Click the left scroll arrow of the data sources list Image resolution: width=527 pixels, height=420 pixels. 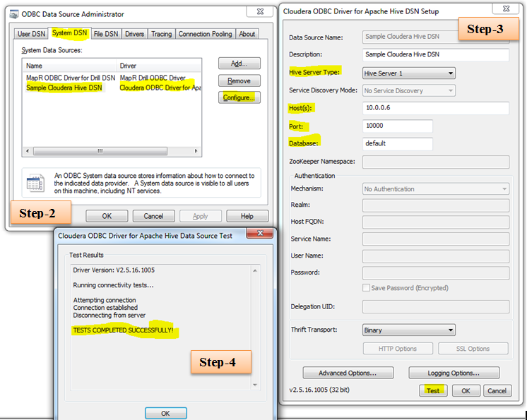[x=28, y=151]
